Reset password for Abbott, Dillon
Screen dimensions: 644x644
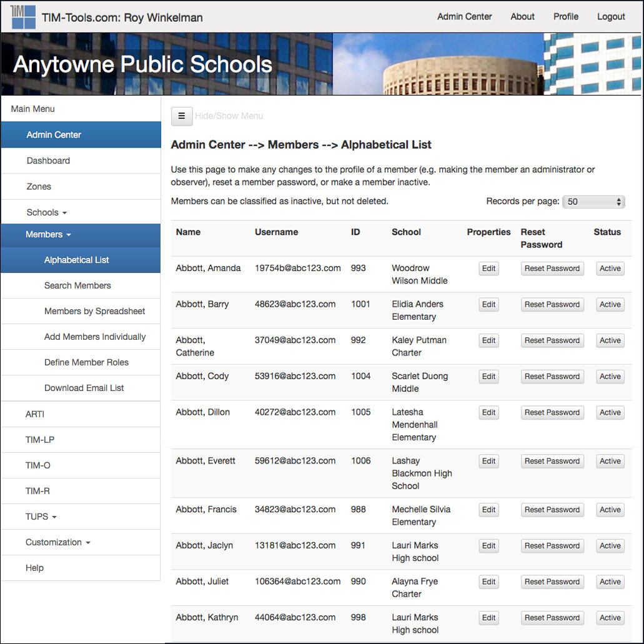[552, 413]
